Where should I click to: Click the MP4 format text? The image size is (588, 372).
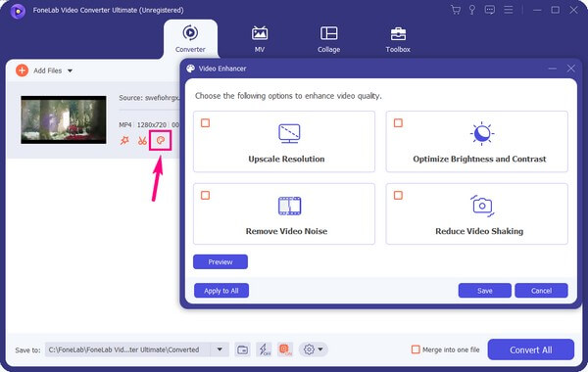(125, 124)
